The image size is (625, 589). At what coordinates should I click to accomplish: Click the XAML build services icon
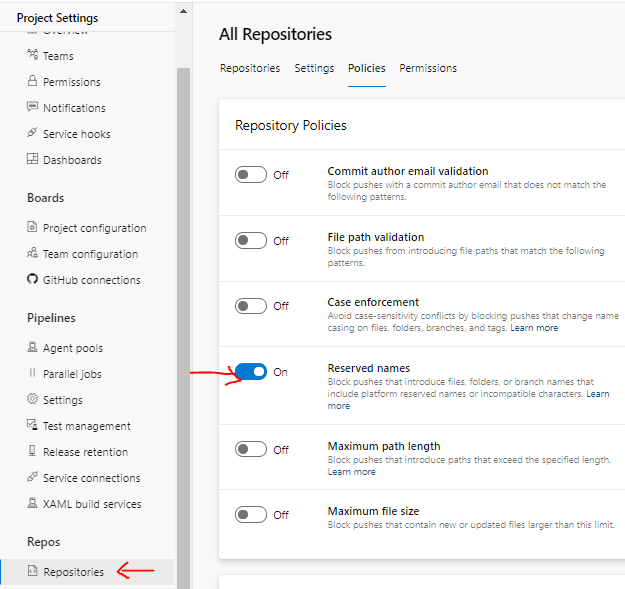pos(32,503)
